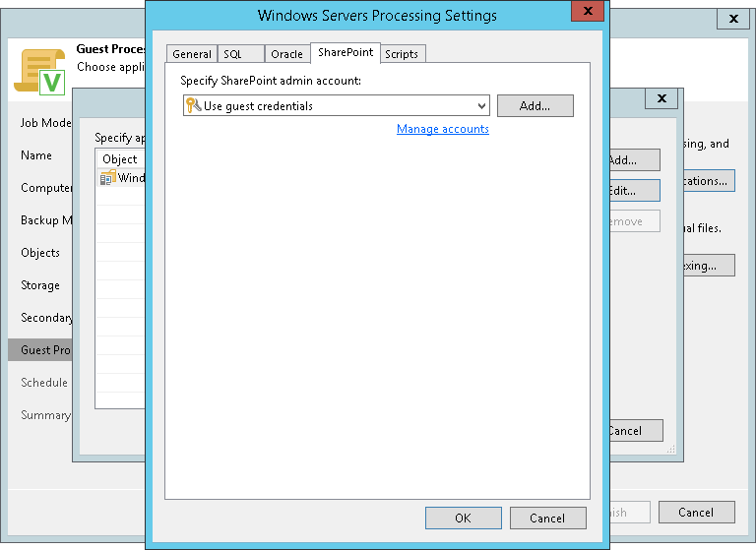
Task: Select Job Mode step in wizard sidebar
Action: pos(46,123)
